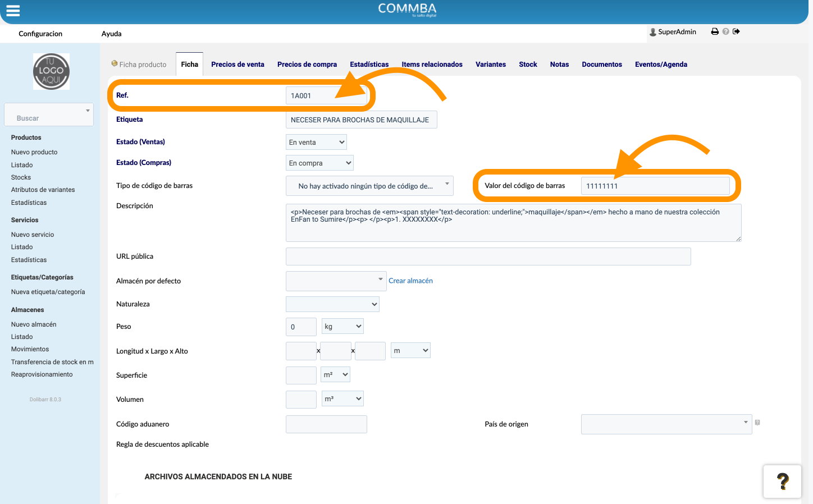Click the SuperAdmin user icon
This screenshot has width=813, height=504.
[652, 32]
